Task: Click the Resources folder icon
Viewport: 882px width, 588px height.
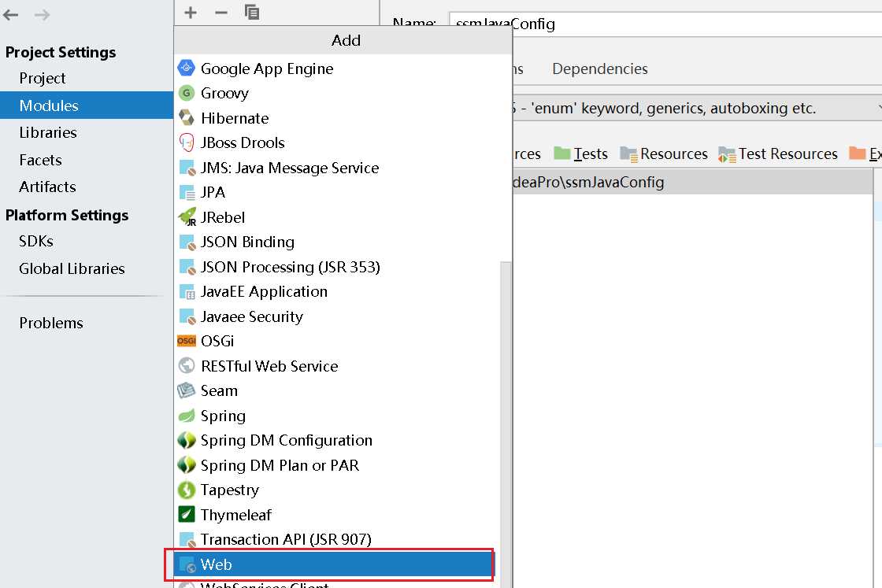Action: pyautogui.click(x=628, y=154)
